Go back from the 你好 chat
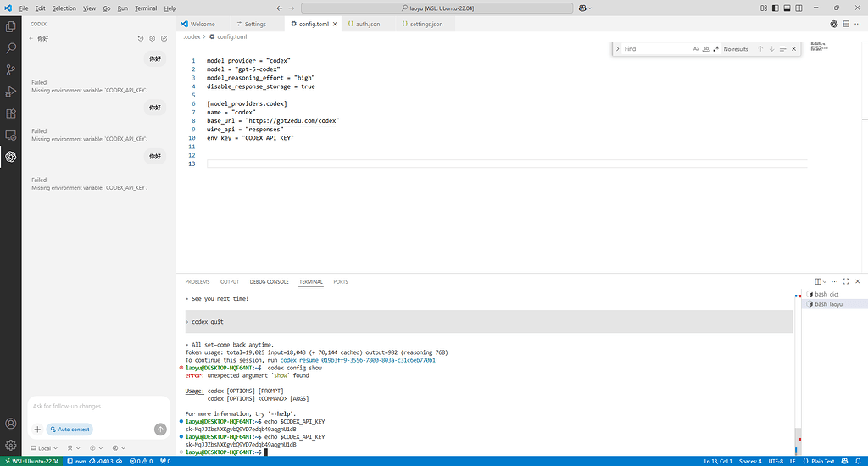Screen dimensions: 868x466 pos(31,39)
